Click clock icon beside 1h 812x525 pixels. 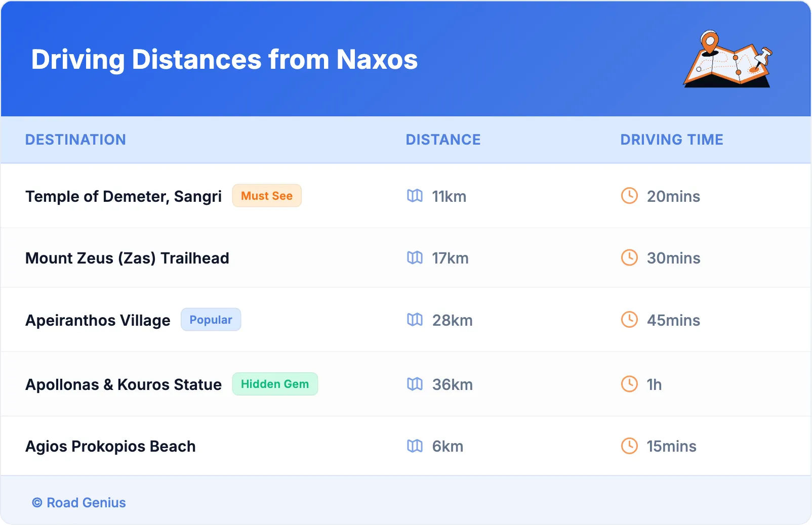pos(629,384)
